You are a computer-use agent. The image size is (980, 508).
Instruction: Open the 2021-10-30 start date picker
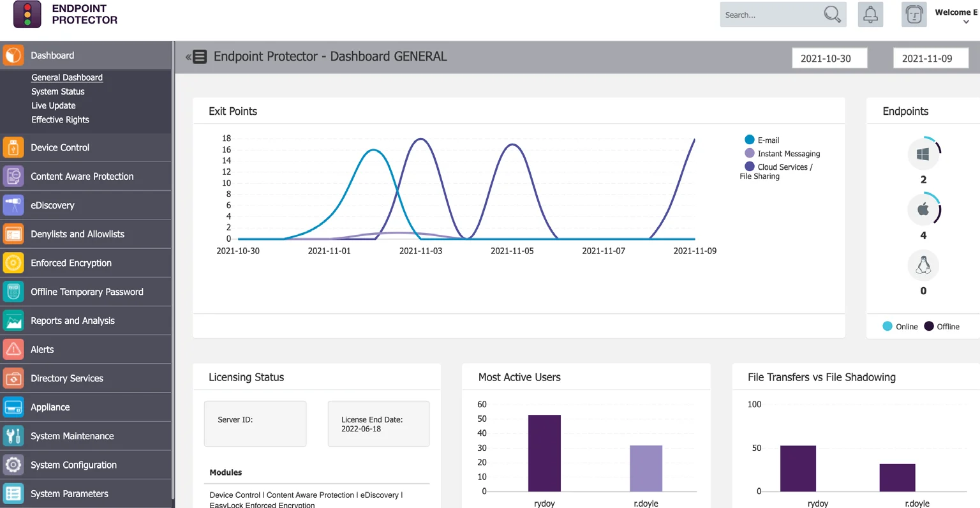click(829, 58)
